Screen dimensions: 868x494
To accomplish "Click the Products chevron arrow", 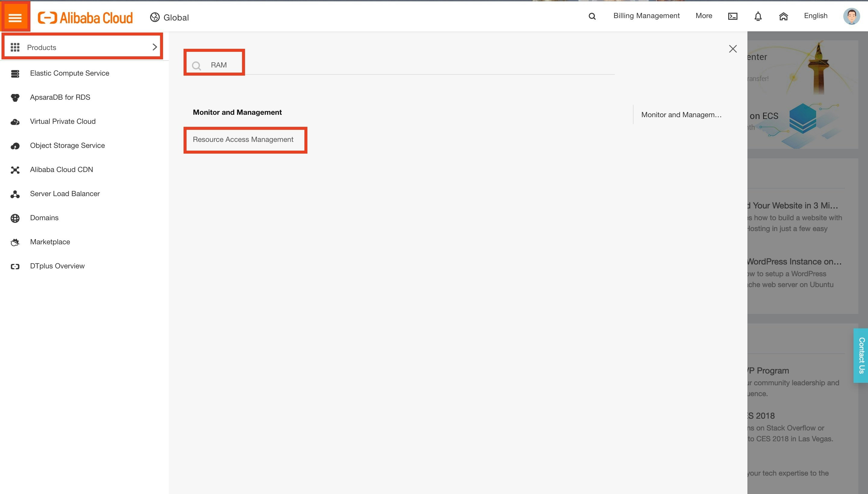I will tap(154, 47).
